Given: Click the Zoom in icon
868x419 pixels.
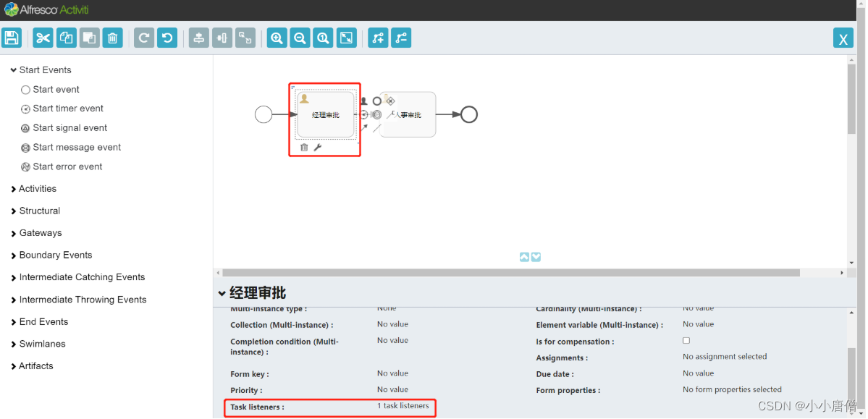Looking at the screenshot, I should tap(277, 38).
